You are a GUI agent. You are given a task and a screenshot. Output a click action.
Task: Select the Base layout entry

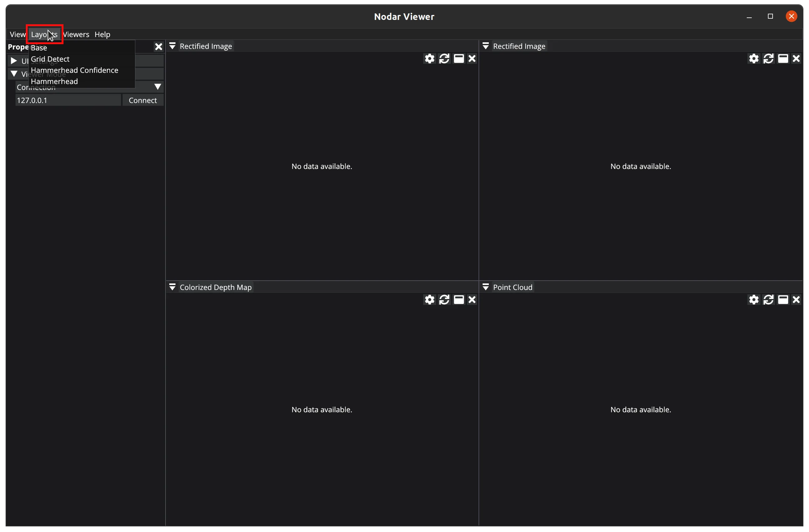(x=39, y=48)
